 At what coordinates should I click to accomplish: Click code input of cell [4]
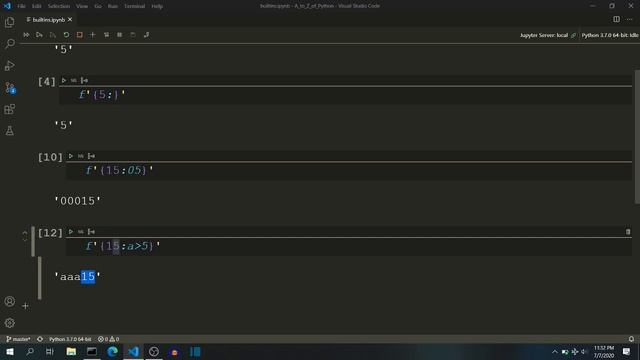point(345,95)
